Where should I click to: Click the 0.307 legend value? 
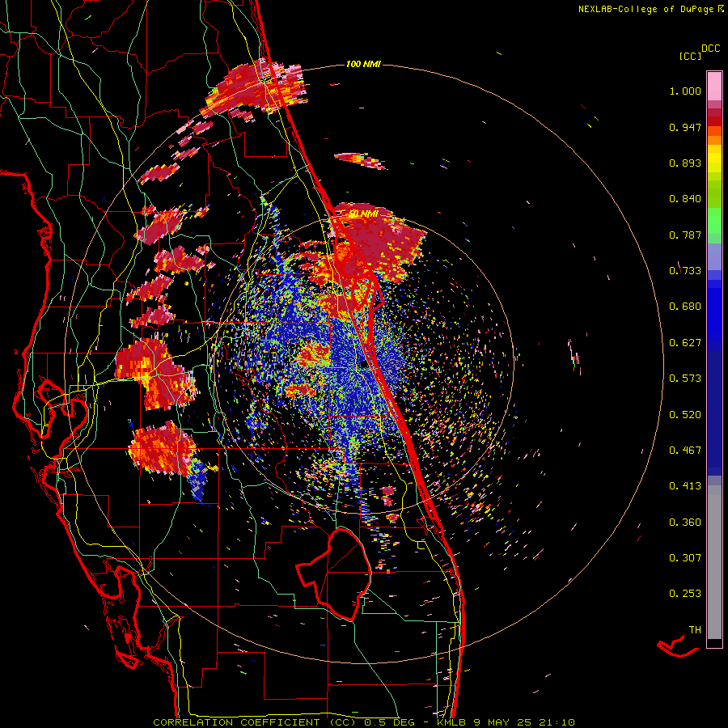[x=685, y=558]
